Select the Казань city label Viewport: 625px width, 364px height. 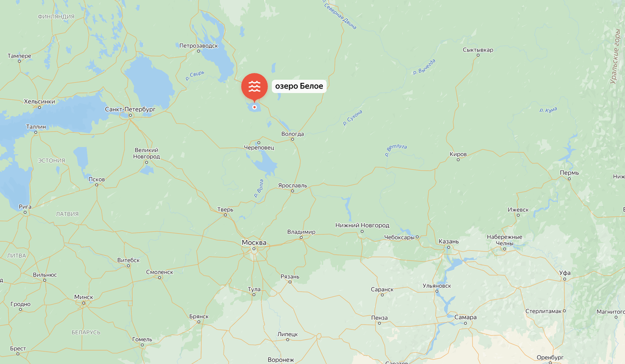(448, 242)
